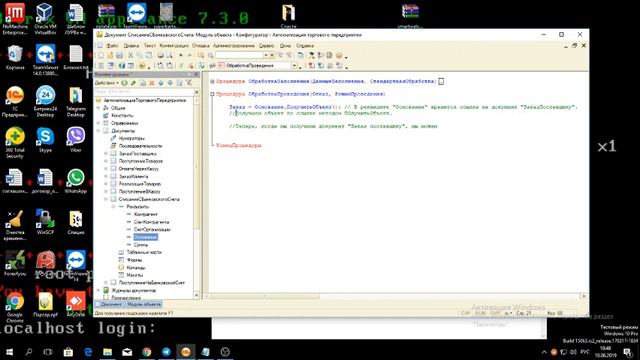
Task: Open Битрикс24 Desktop shortcut
Action: point(45,101)
